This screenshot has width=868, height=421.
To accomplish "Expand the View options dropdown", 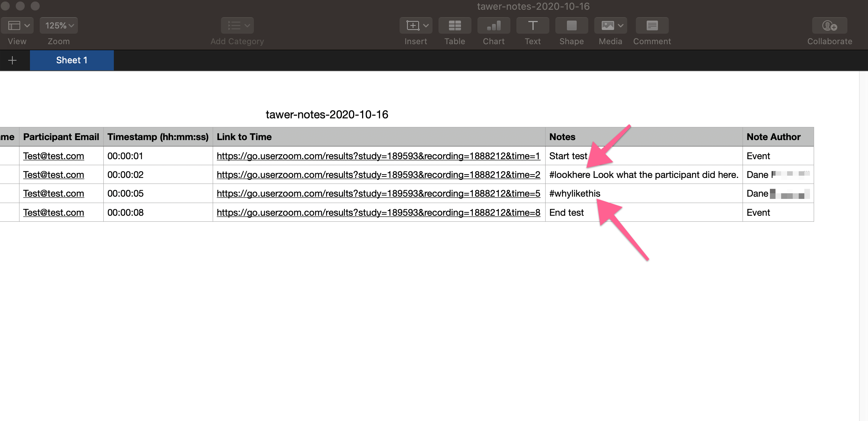I will [17, 25].
